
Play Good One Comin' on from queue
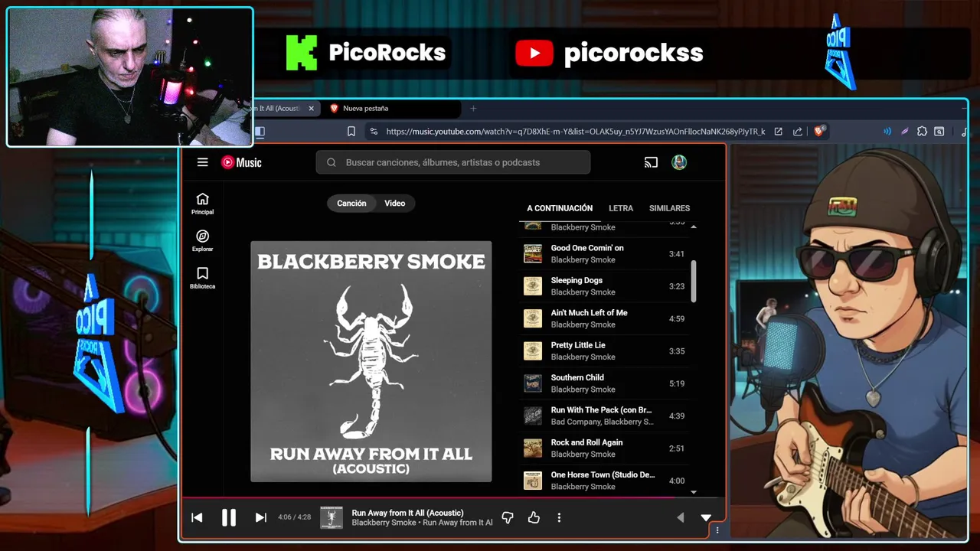click(x=604, y=253)
